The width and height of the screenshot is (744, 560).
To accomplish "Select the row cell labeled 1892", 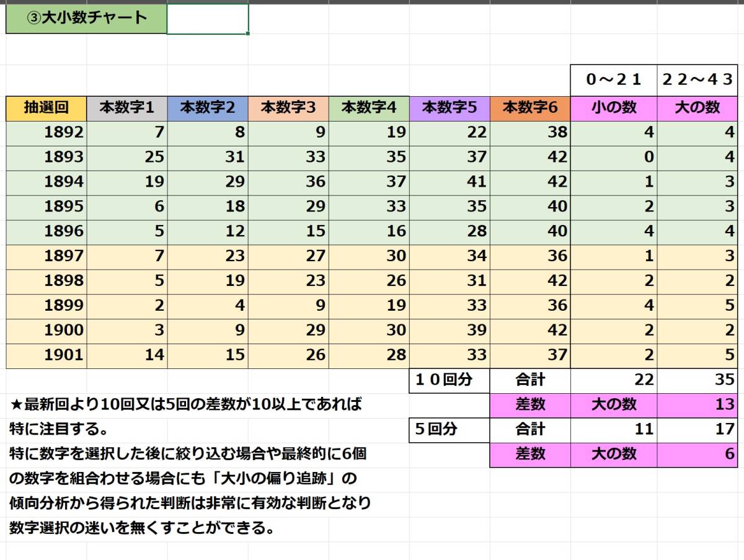I will point(45,132).
